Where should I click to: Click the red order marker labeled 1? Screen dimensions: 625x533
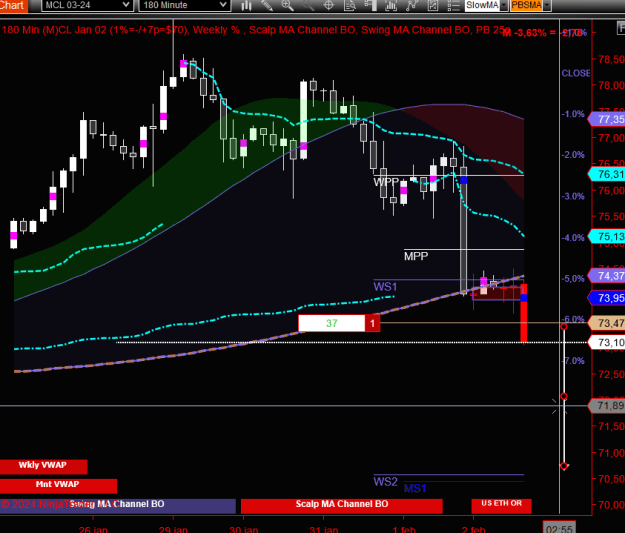(x=372, y=323)
